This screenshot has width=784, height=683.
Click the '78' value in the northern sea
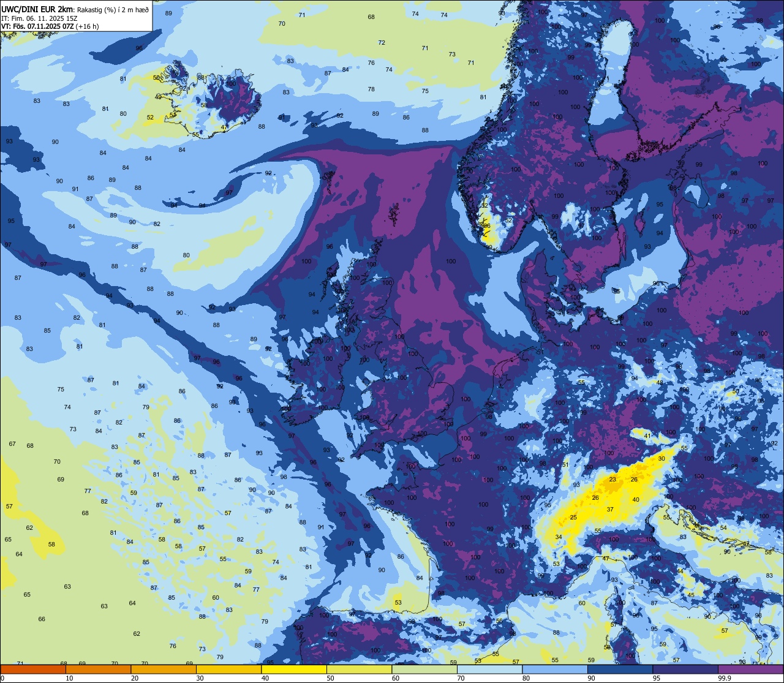371,89
